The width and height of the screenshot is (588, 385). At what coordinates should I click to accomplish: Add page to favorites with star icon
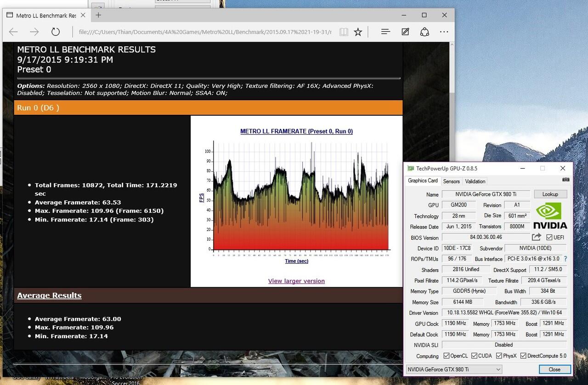(x=358, y=32)
